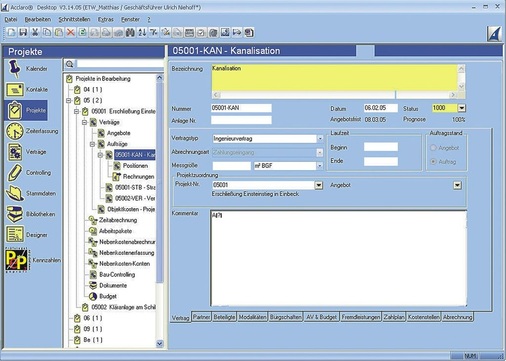Open Zeiterfassung clock icon in sidebar

[15, 131]
